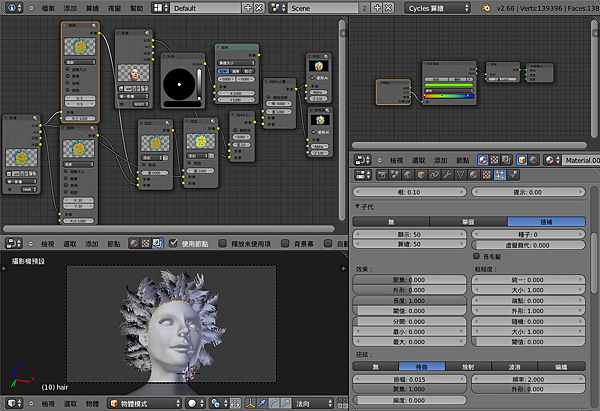Set children type to Simple (單個)
Image resolution: width=600 pixels, height=411 pixels.
point(469,222)
